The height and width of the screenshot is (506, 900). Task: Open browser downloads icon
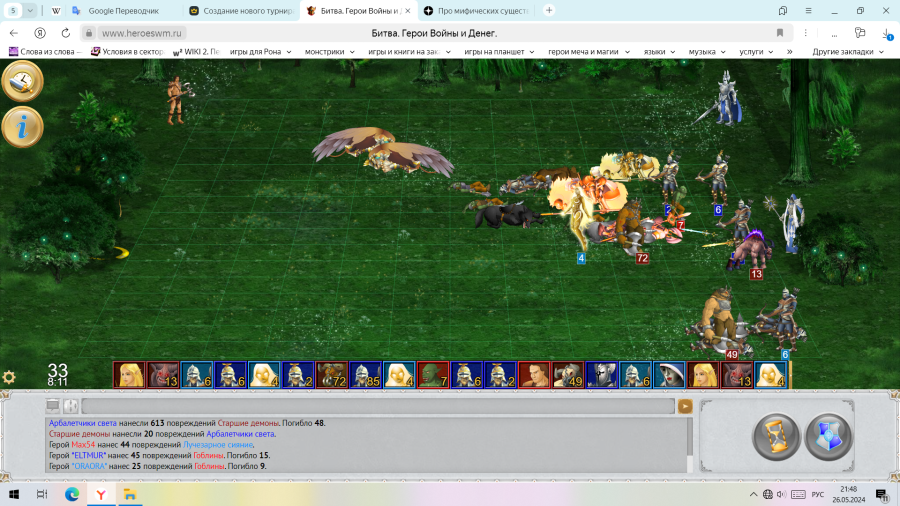point(887,34)
